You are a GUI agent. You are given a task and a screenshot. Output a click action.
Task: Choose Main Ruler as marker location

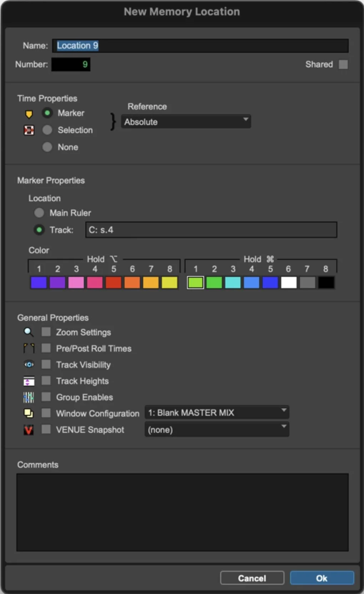point(39,213)
